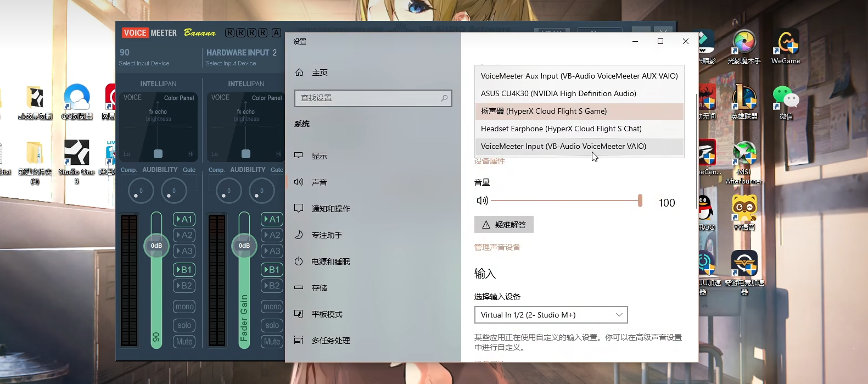Enable mono on the '90' strip
868x384 pixels.
click(x=184, y=307)
